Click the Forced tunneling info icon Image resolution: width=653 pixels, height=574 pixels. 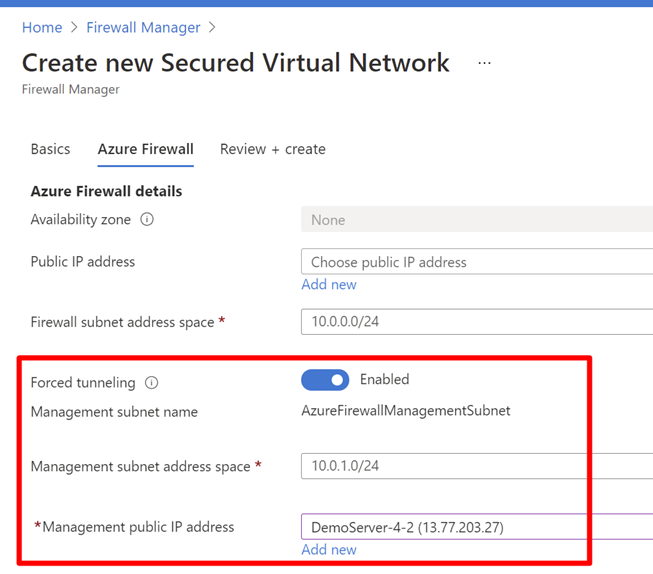(152, 382)
